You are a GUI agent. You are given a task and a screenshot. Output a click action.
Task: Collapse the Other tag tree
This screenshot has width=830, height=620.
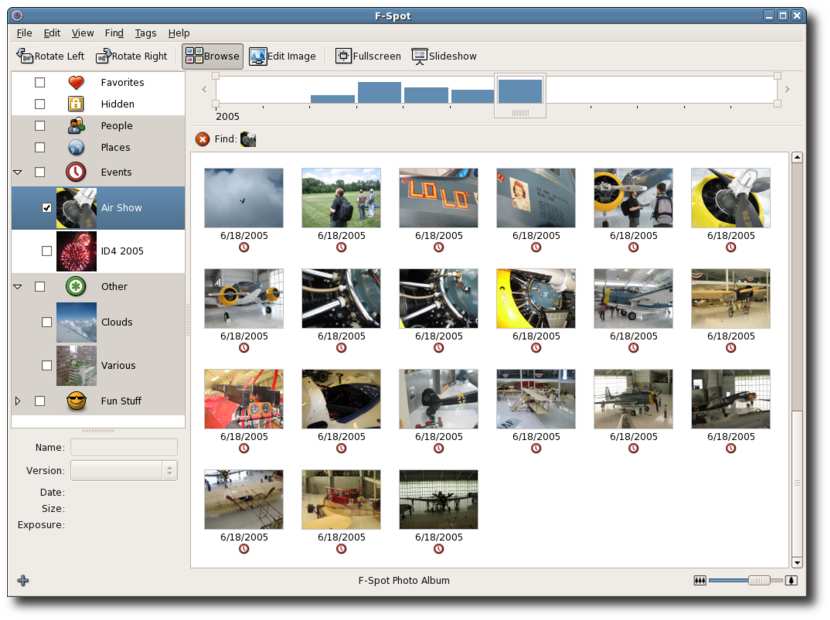pos(17,286)
